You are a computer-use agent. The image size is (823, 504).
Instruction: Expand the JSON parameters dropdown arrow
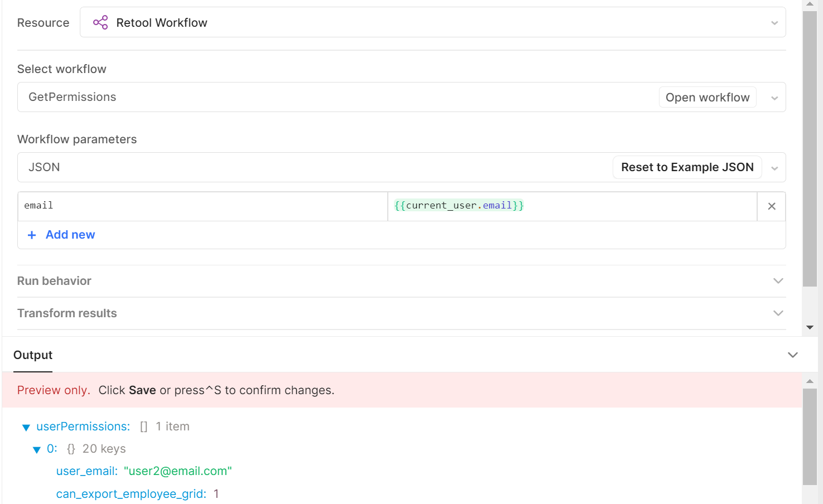(774, 168)
